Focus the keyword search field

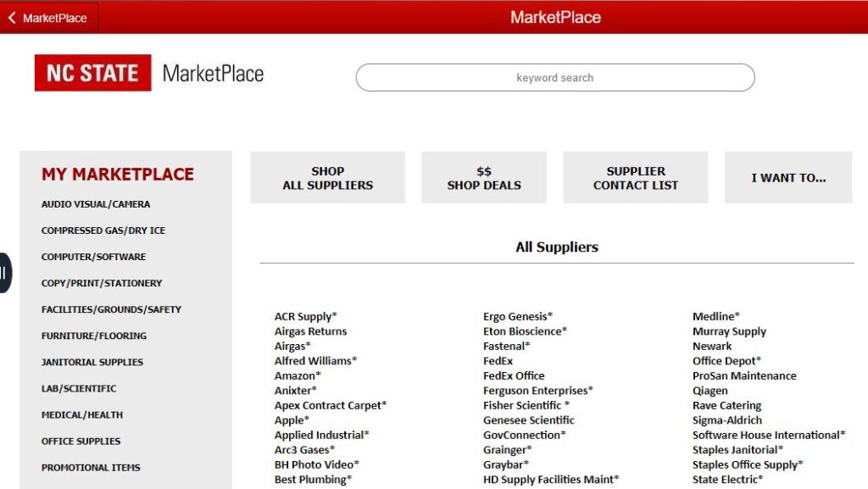[x=555, y=77]
